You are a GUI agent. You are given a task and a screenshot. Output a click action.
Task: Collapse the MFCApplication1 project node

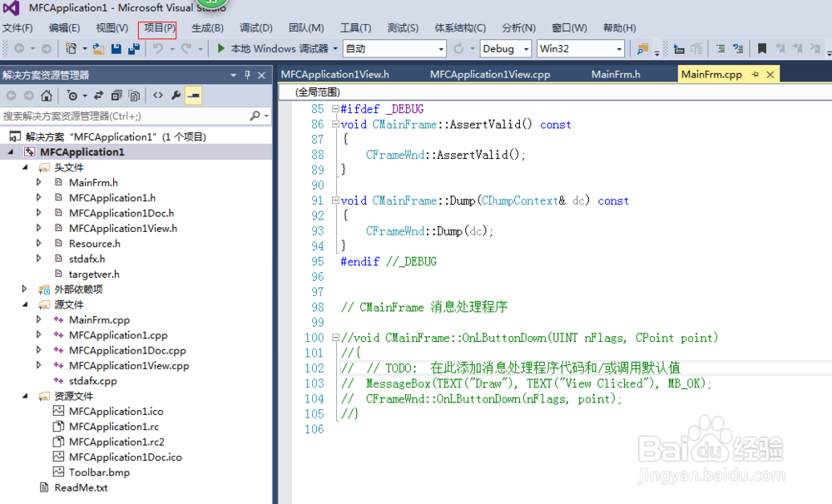11,152
